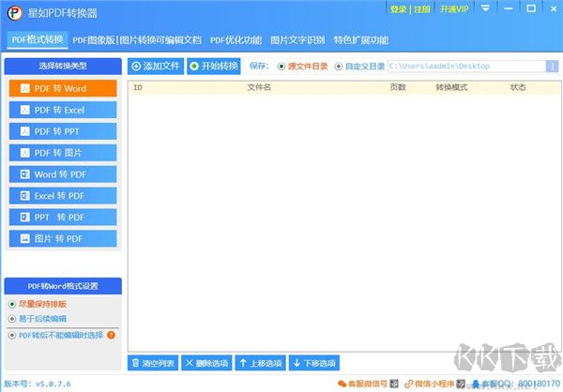Select PDF 转 PPT conversion option

coord(63,131)
